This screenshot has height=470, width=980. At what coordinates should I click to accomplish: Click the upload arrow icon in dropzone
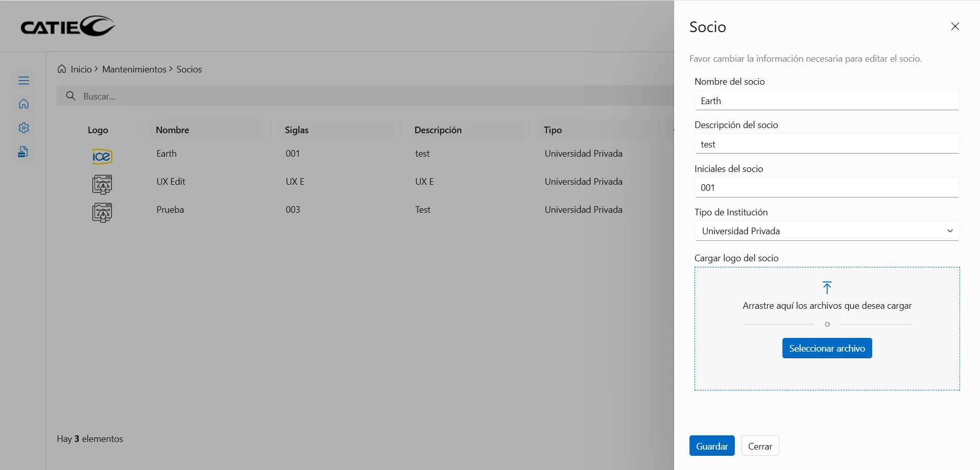(x=827, y=288)
